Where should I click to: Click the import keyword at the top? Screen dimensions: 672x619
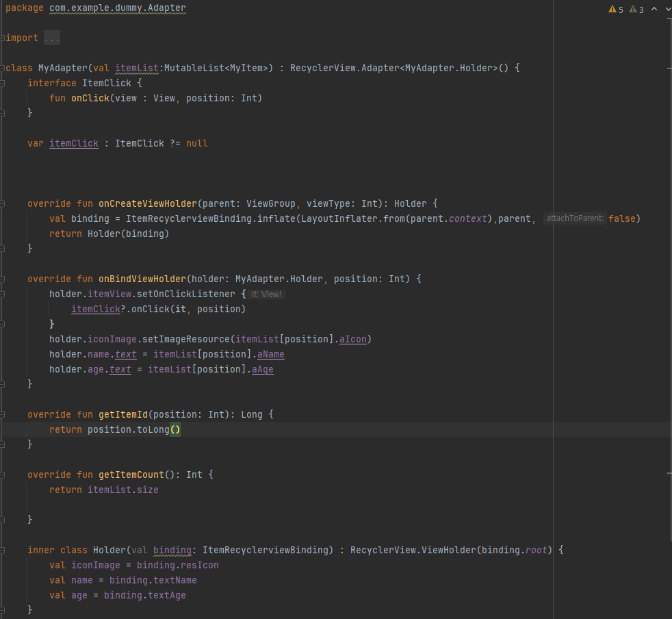[22, 38]
